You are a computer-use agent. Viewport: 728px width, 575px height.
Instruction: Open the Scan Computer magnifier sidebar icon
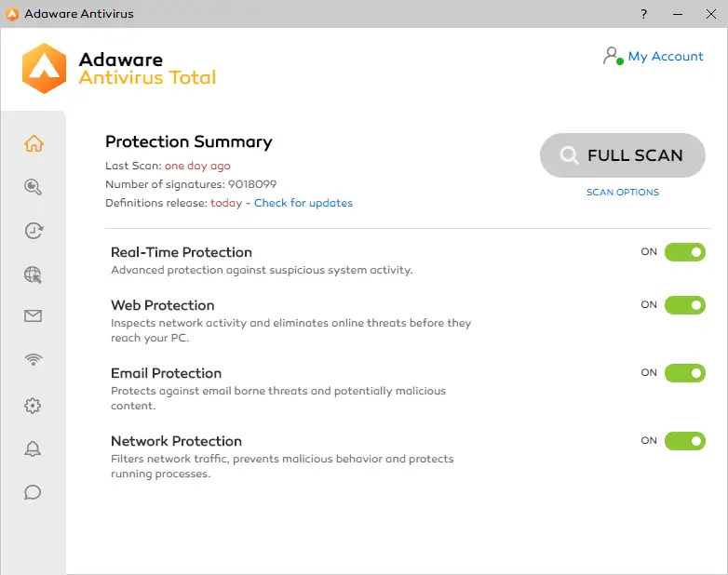click(34, 187)
